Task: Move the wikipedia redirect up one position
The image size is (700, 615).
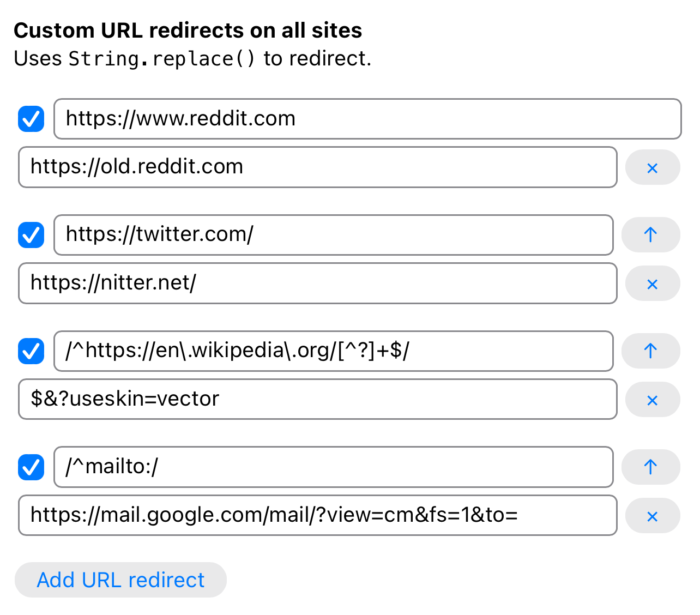Action: point(650,351)
